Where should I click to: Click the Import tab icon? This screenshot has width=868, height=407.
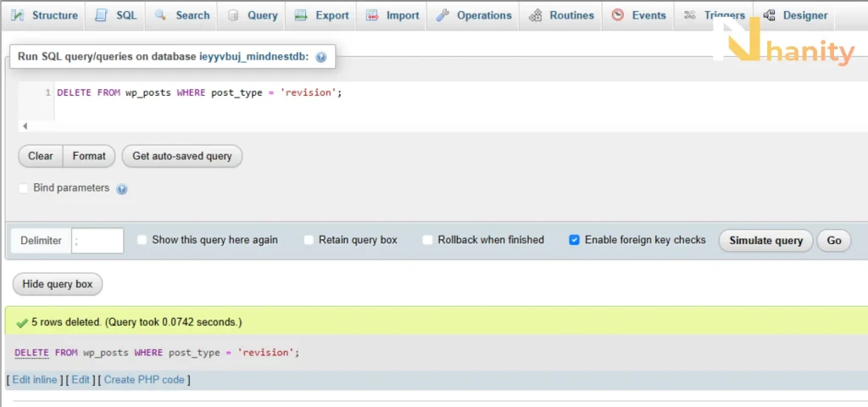coord(372,15)
